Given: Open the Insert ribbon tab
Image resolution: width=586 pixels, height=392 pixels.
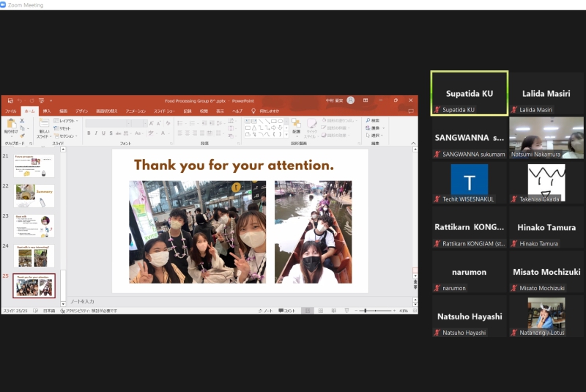Looking at the screenshot, I should coord(47,111).
